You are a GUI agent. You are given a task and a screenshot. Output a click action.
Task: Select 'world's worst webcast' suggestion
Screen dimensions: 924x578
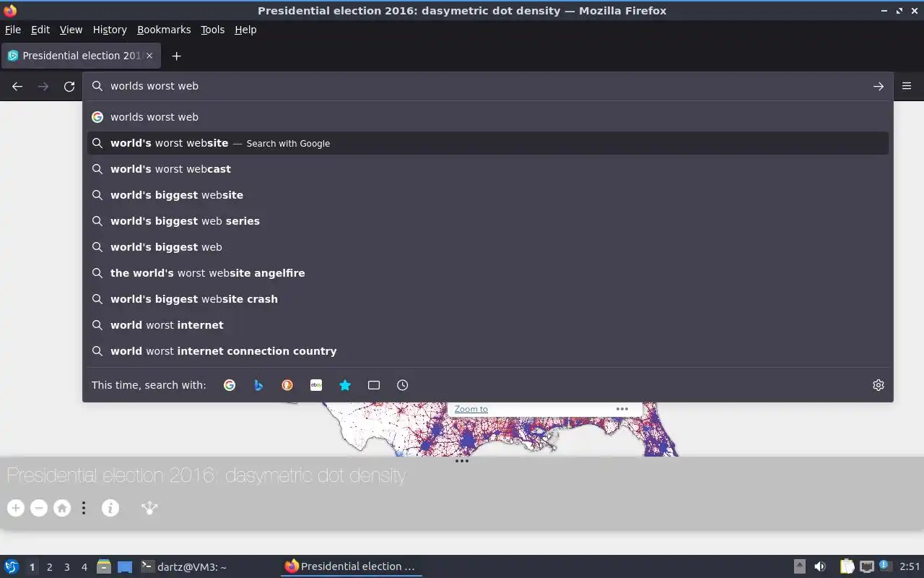488,169
